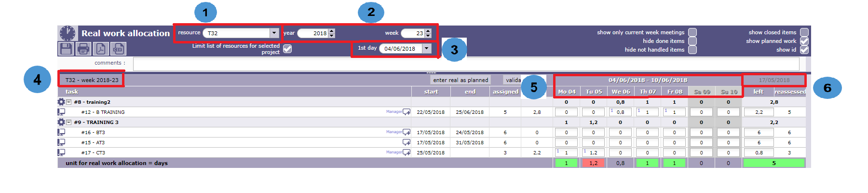Add a comment on #12 - B TRAINING

407,112
